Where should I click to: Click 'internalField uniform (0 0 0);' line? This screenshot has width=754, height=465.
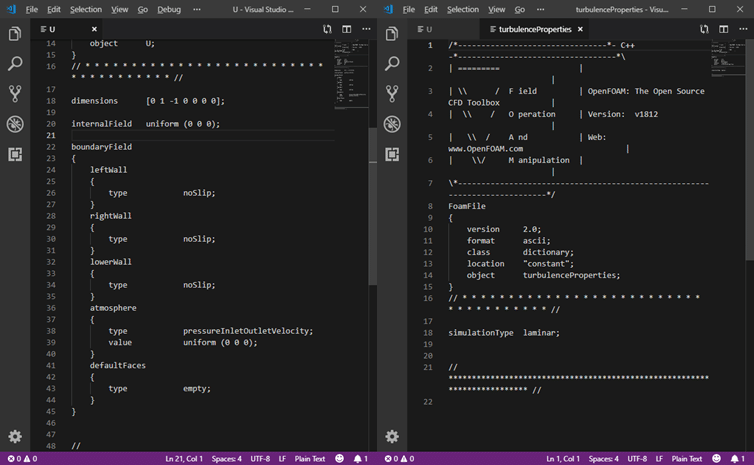tap(146, 124)
